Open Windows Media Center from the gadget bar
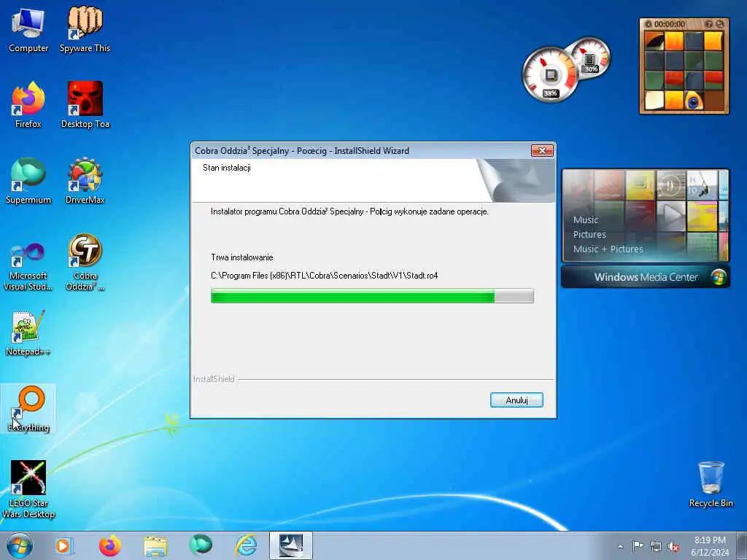The width and height of the screenshot is (747, 560). 646,276
